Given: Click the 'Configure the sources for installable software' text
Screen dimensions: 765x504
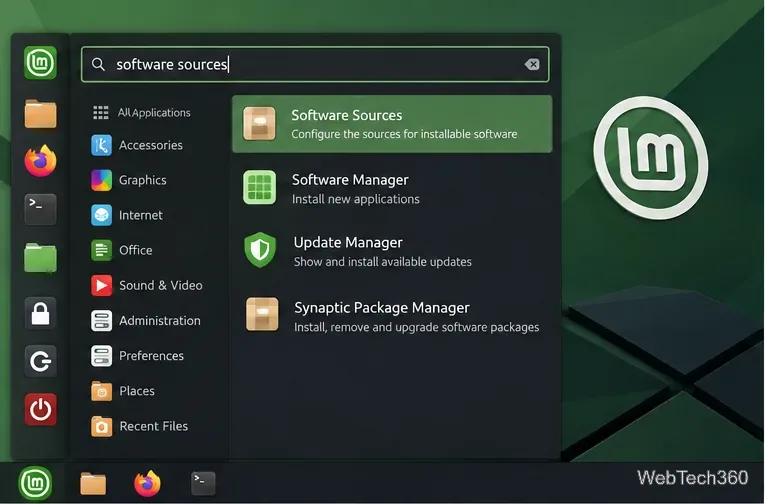Looking at the screenshot, I should click(x=404, y=134).
